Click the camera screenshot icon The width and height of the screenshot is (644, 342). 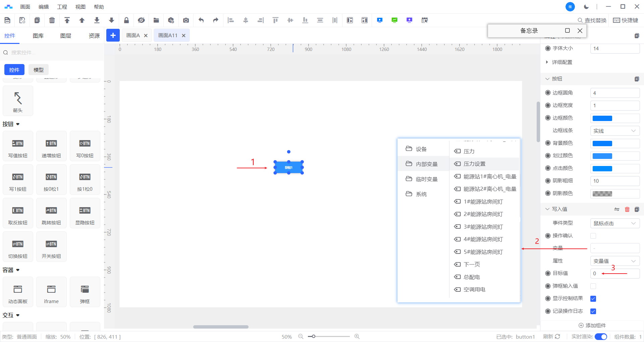point(186,20)
